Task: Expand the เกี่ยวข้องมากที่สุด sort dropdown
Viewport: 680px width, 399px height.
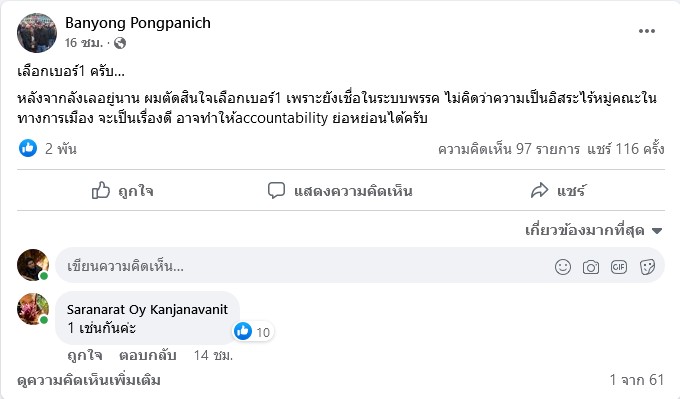Action: [x=594, y=230]
